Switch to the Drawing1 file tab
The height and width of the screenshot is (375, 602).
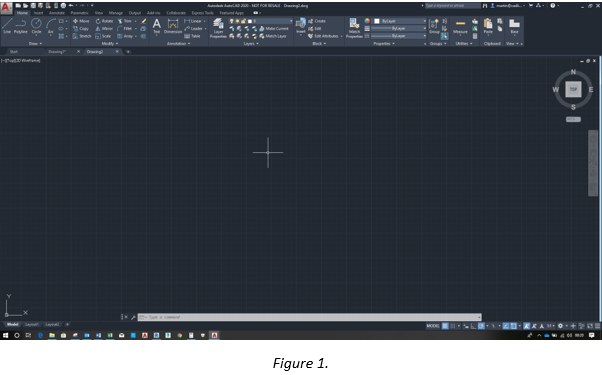57,51
